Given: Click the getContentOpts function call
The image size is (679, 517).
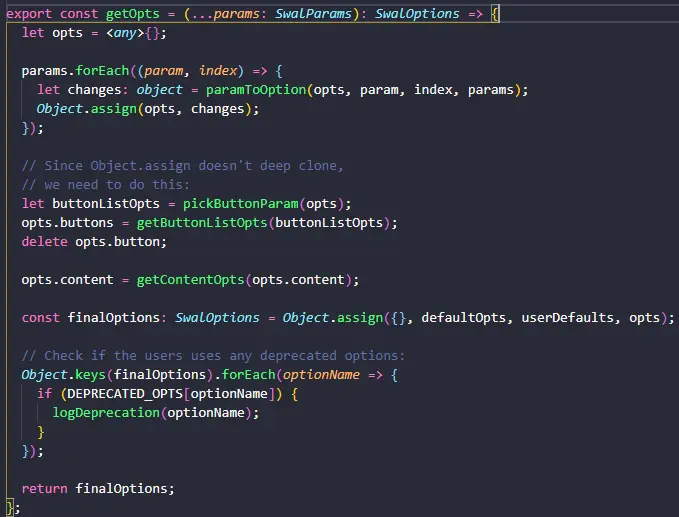Looking at the screenshot, I should pos(191,280).
